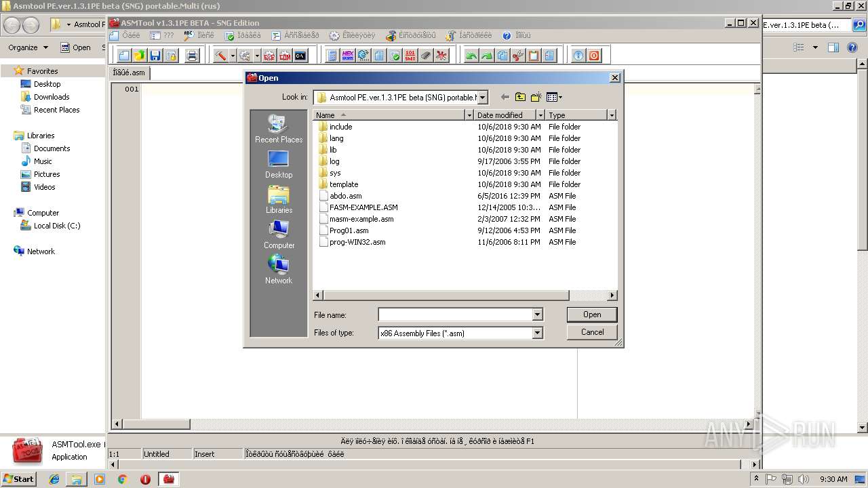Click the red COM build icon
Viewport: 868px width, 488px height.
pyautogui.click(x=285, y=56)
